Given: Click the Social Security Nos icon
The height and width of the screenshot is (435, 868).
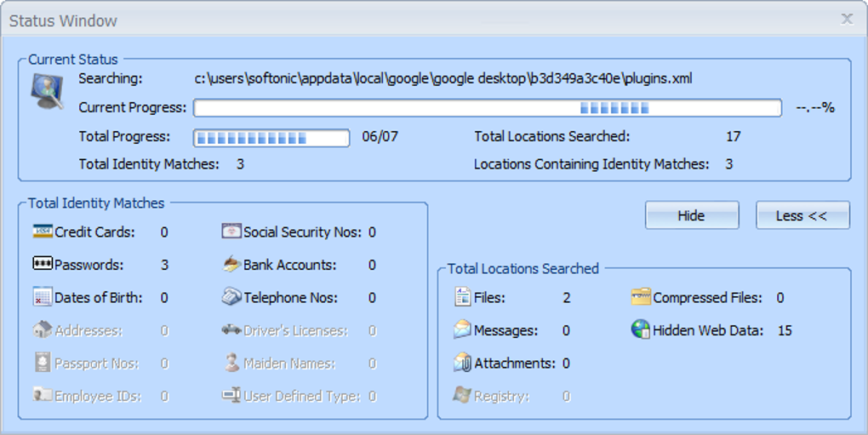Looking at the screenshot, I should (x=231, y=232).
